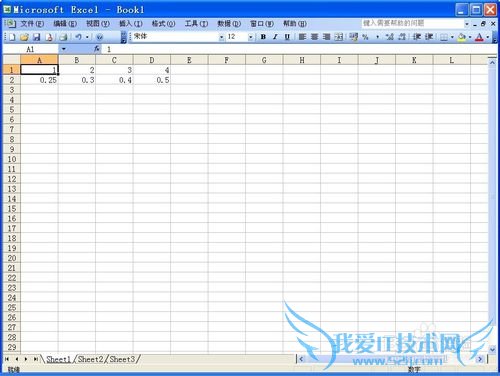
Task: Open the help question box dropdown arrow
Action: (467, 24)
